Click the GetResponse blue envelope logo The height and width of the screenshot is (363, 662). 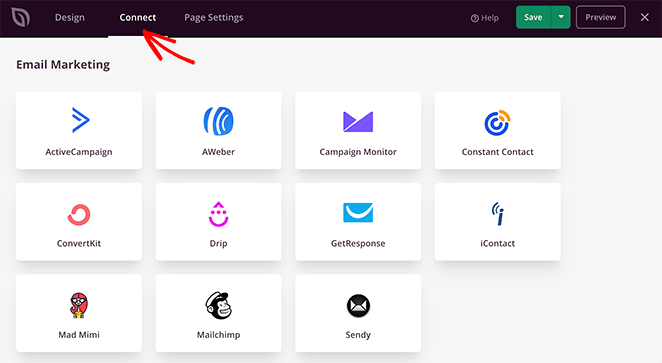point(358,212)
